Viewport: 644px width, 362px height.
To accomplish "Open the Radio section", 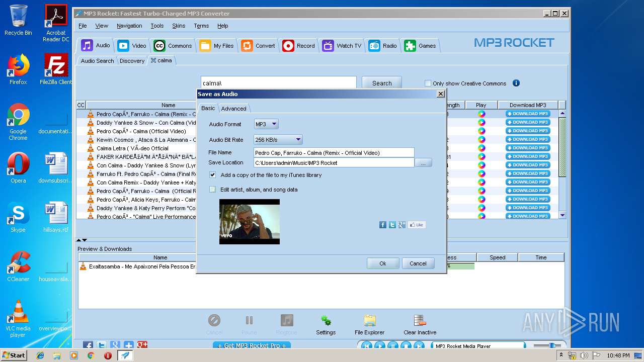I will click(x=383, y=46).
